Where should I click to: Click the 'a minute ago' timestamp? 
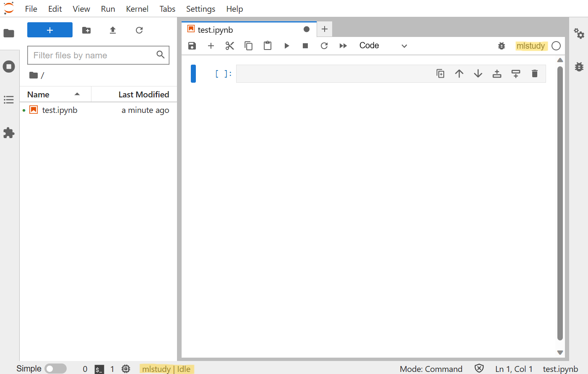tap(145, 110)
